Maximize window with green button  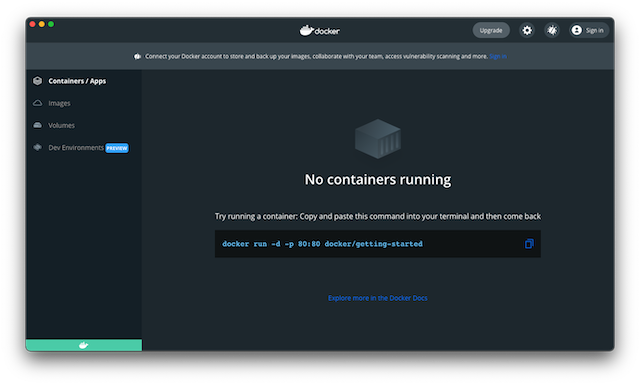[x=51, y=24]
